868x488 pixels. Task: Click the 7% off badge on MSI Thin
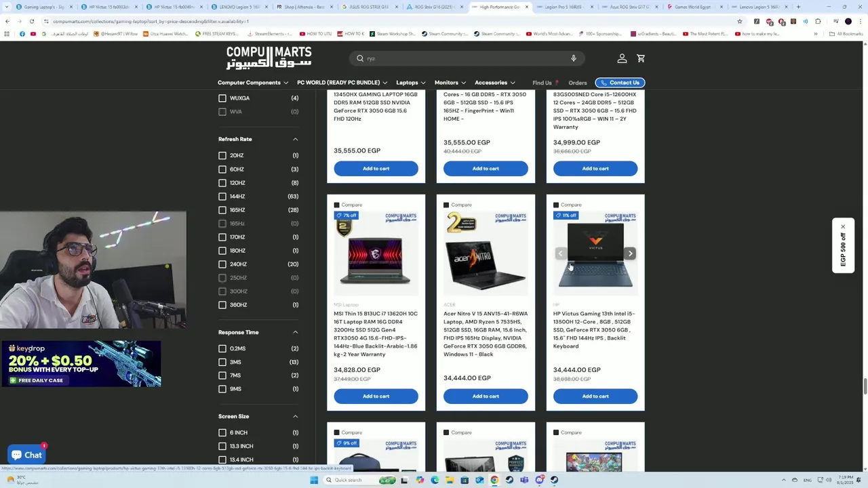click(347, 216)
